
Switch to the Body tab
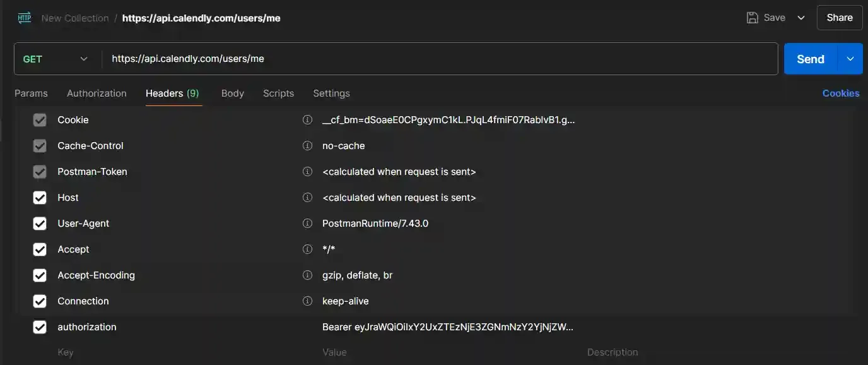point(232,93)
